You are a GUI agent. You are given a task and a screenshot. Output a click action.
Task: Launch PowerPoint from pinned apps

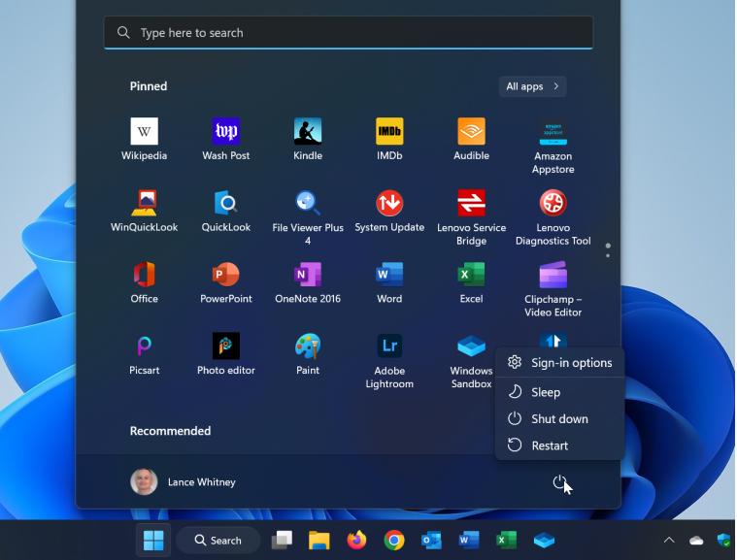pyautogui.click(x=225, y=282)
